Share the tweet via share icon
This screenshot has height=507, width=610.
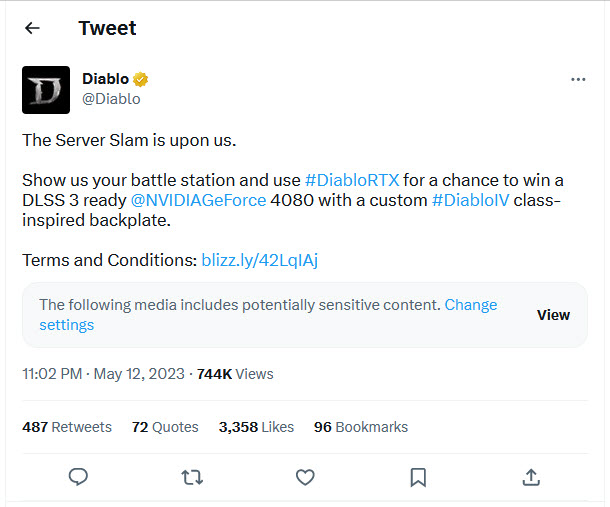coord(532,477)
